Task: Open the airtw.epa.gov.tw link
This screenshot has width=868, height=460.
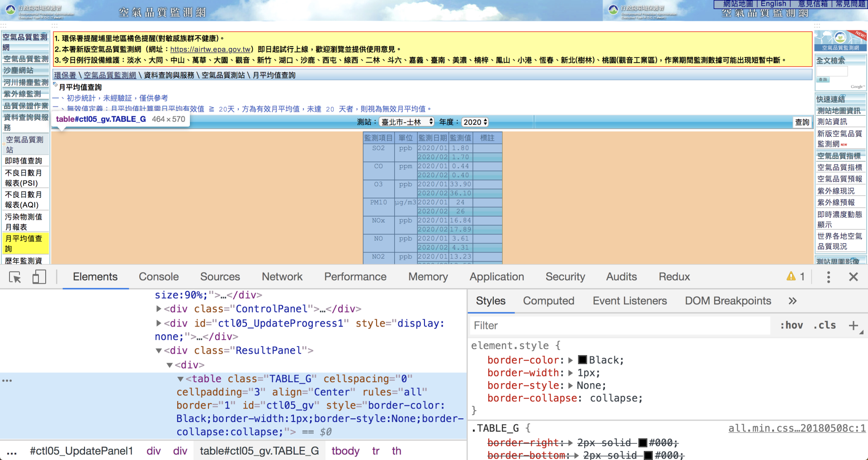Action: click(x=210, y=49)
